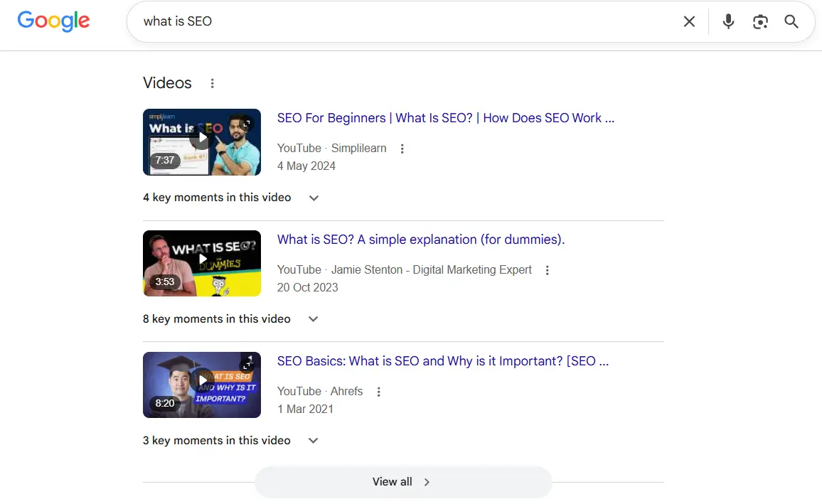Open three-dot menu next to Jamie Stenton
Screen dimensions: 822x504
[548, 270]
